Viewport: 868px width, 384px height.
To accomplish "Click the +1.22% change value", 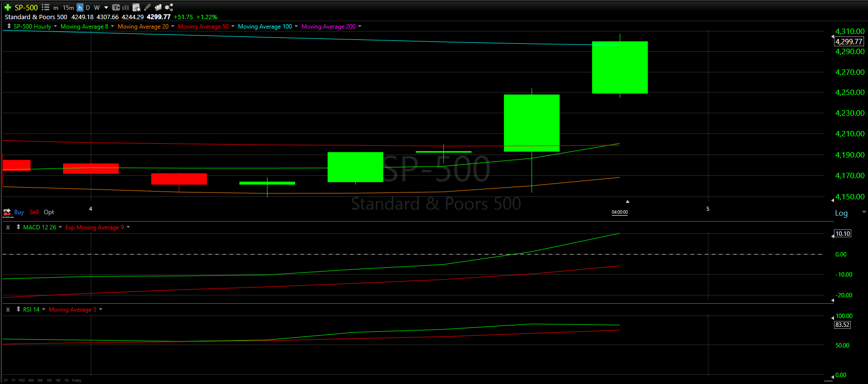I will coord(207,17).
